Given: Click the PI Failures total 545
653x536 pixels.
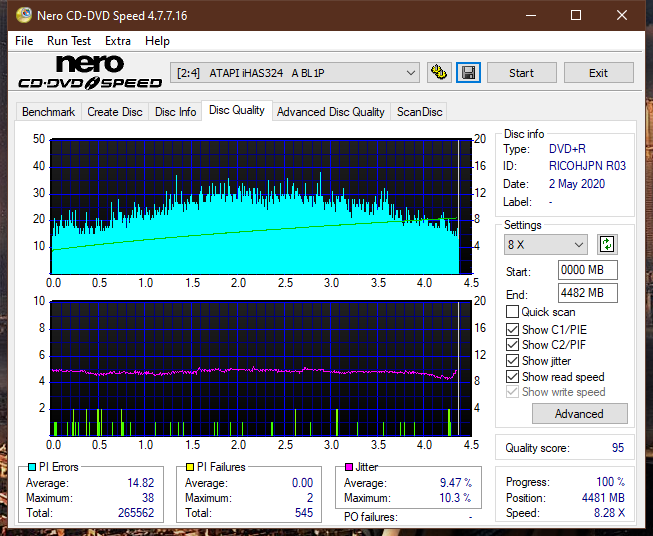Looking at the screenshot, I should click(304, 513).
